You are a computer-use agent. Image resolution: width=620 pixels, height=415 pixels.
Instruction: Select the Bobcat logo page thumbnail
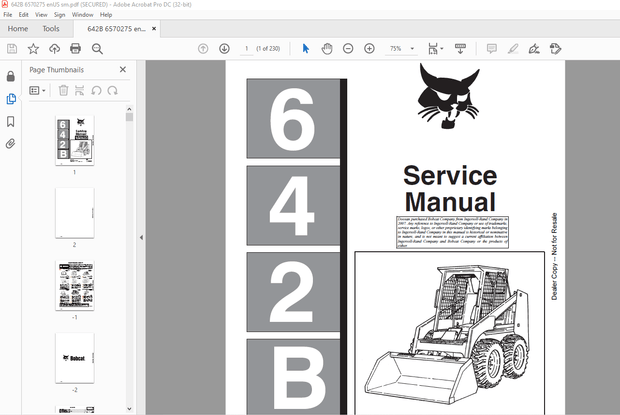pyautogui.click(x=74, y=357)
